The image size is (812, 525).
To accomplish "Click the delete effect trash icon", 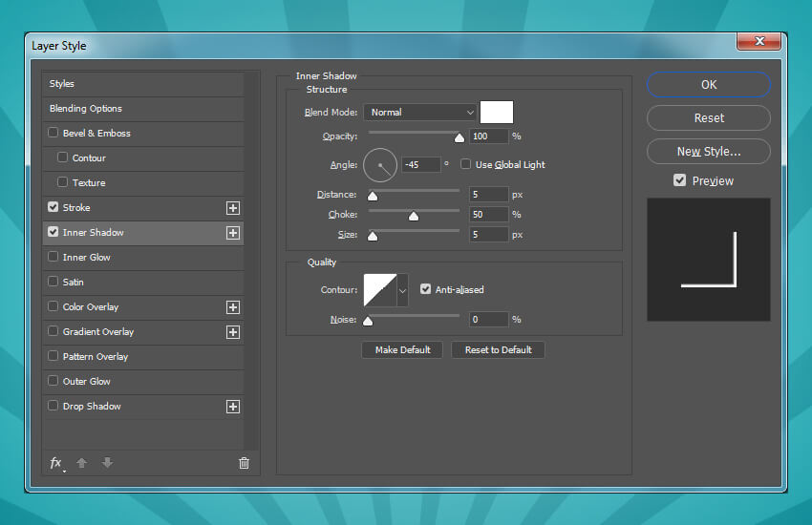I will coord(244,463).
